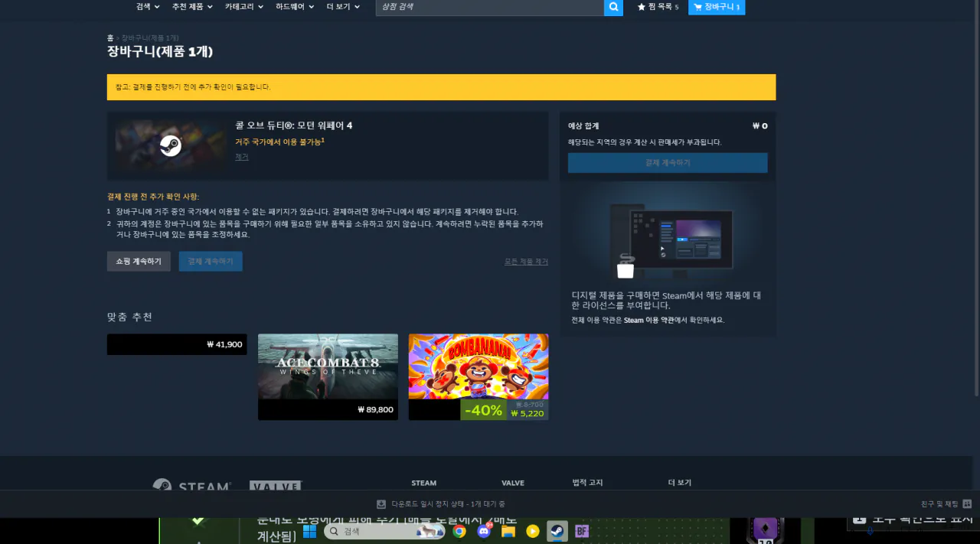Expand the 더 보기 dropdown in top navigation
The image size is (980, 544).
(342, 7)
